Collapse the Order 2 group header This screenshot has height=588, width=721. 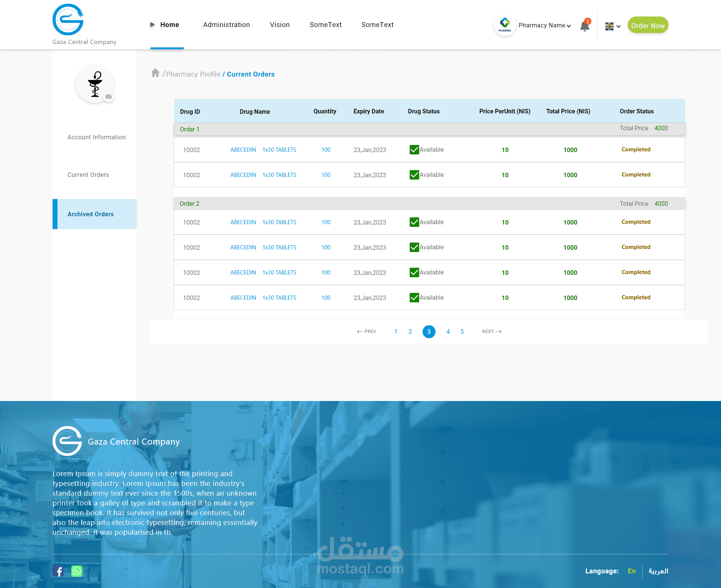[190, 204]
